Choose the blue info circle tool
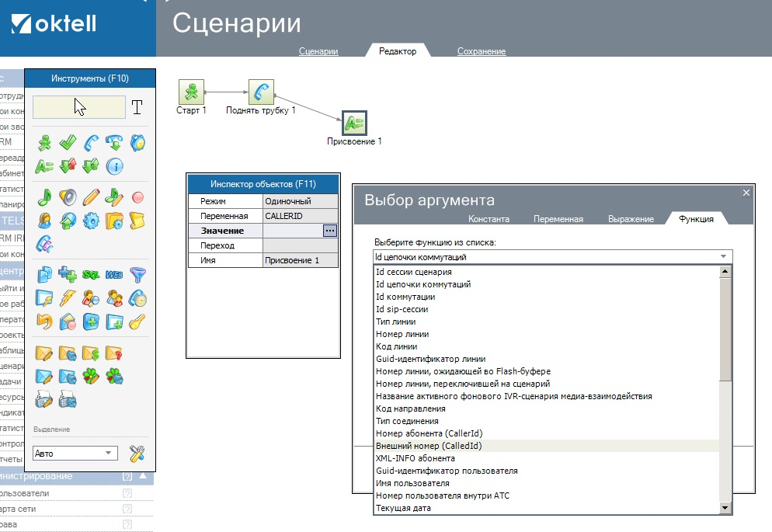 pos(114,165)
